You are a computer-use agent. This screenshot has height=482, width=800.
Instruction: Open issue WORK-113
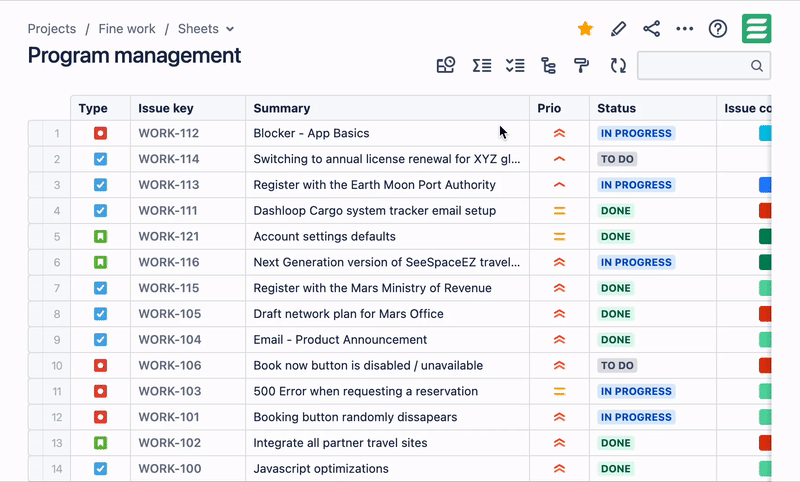pyautogui.click(x=168, y=185)
